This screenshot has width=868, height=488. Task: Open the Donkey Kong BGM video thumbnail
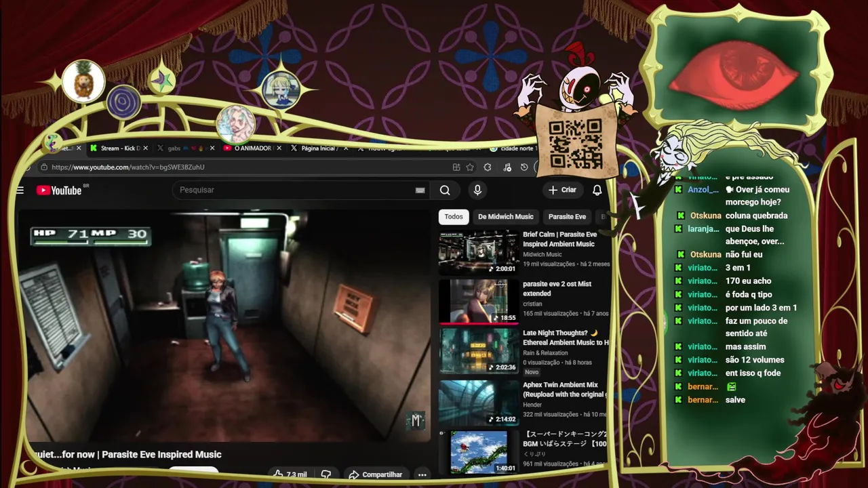click(478, 451)
